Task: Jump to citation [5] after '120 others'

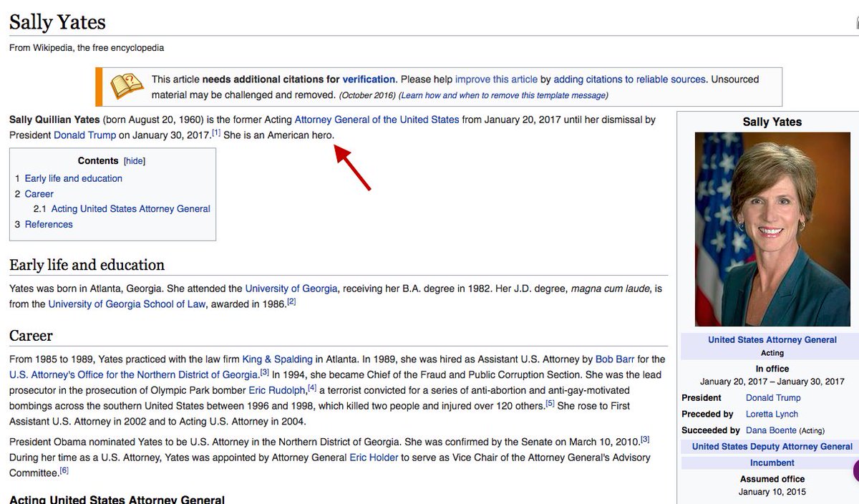Action: point(550,404)
